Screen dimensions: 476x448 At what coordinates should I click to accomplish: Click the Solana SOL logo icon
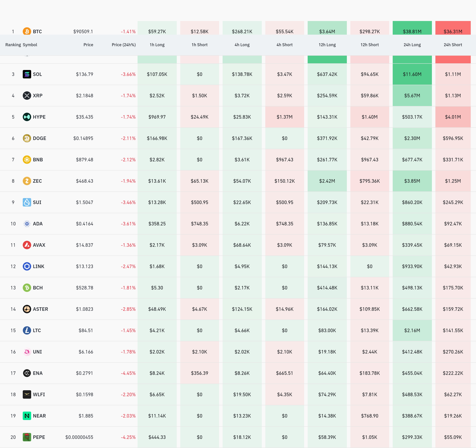pyautogui.click(x=27, y=74)
